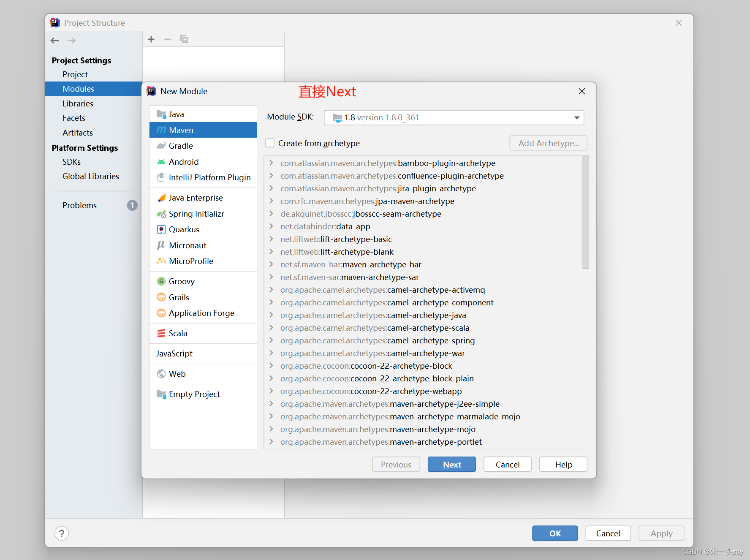Select JavaScript module type

tap(203, 353)
